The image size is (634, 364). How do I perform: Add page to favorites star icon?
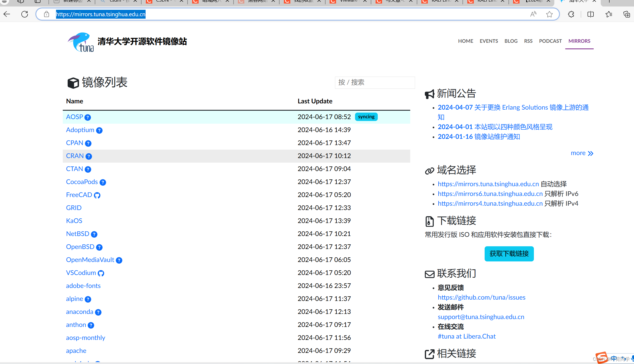click(549, 14)
